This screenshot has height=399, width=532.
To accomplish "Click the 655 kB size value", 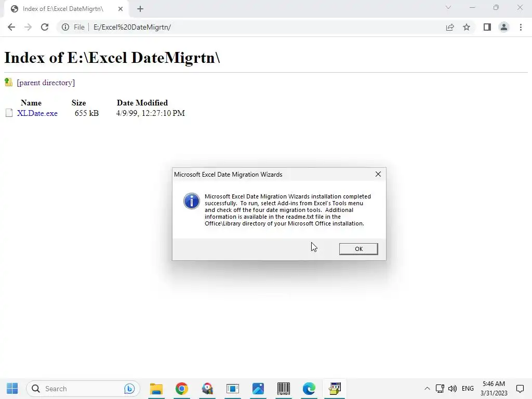I will [x=87, y=113].
